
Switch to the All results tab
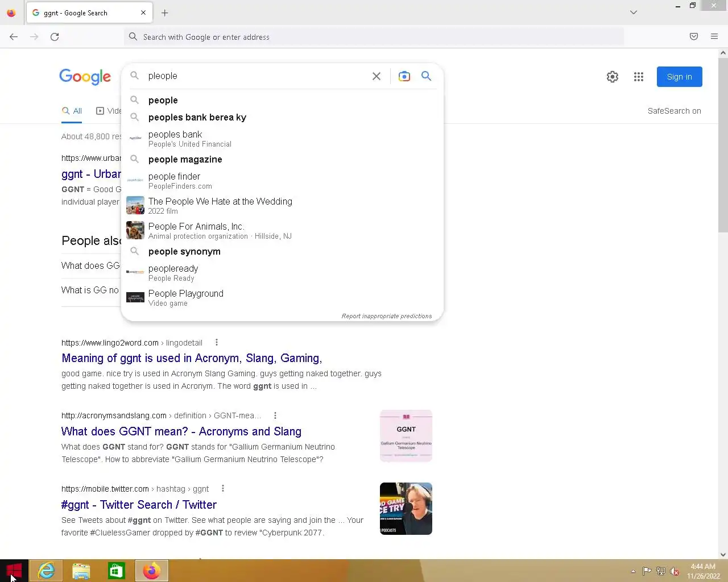coord(72,111)
